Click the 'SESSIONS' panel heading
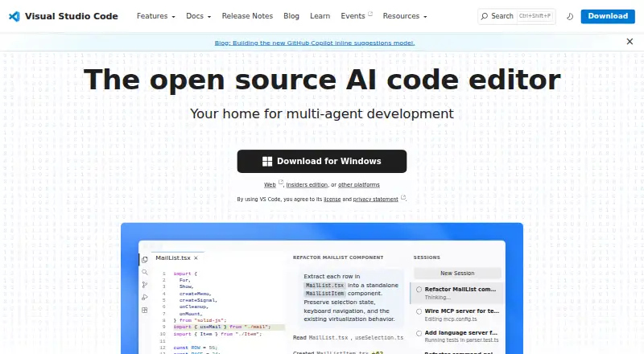This screenshot has height=354, width=644. [x=427, y=257]
